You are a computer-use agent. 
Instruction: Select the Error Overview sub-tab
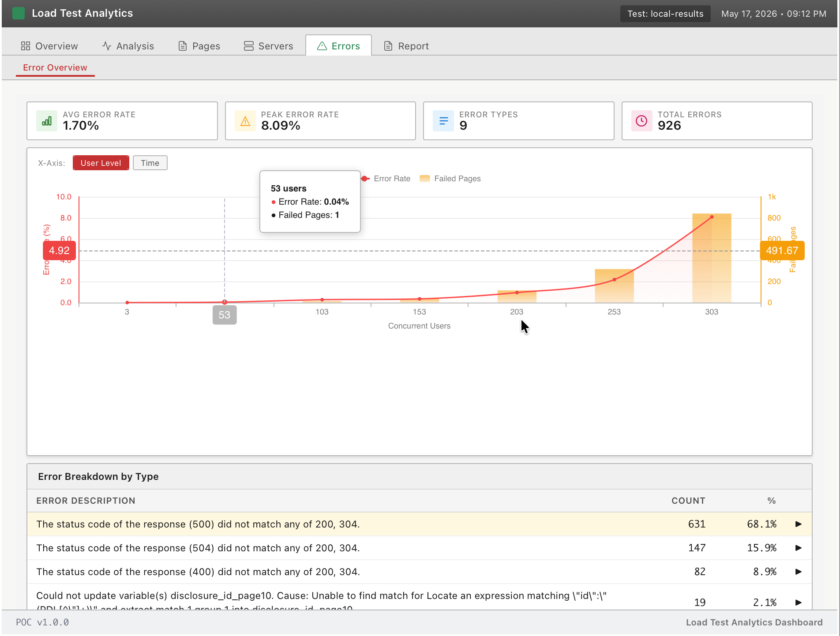pyautogui.click(x=55, y=67)
